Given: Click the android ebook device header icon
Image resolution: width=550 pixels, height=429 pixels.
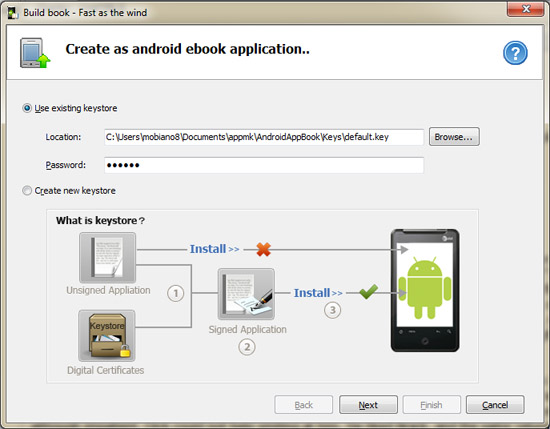Looking at the screenshot, I should [35, 53].
